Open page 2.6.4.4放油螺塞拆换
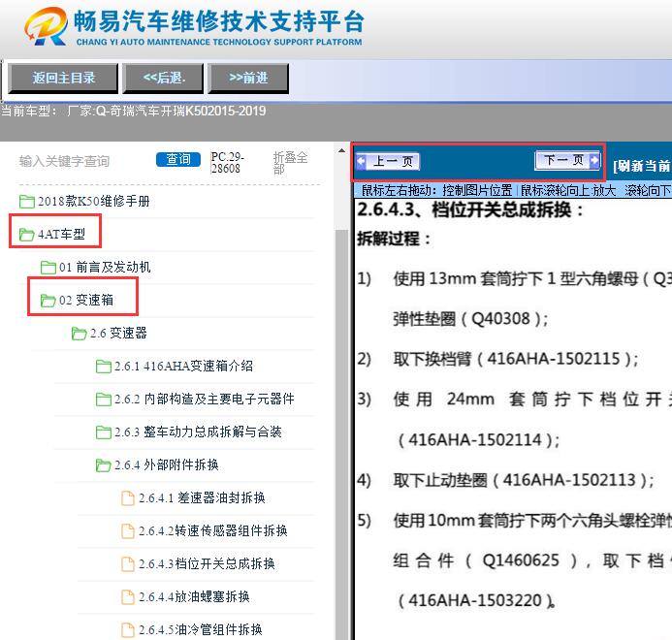Viewport: 672px width, 640px height. [194, 597]
